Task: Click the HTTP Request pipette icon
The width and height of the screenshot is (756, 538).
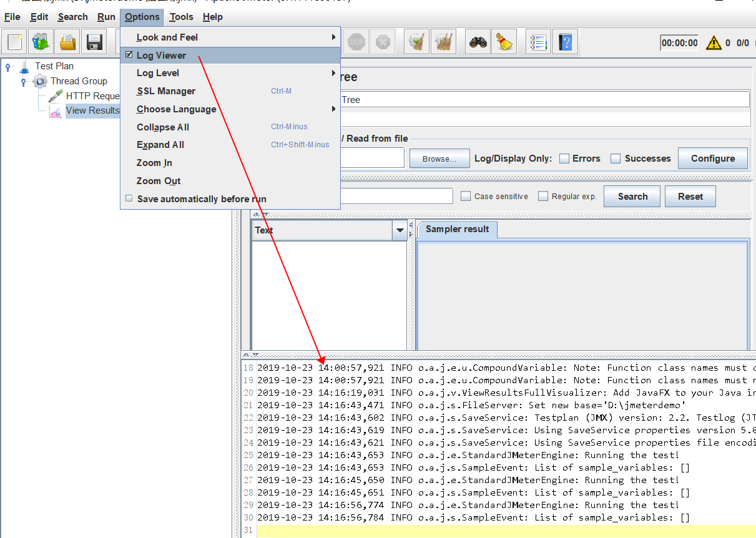Action: [x=56, y=96]
